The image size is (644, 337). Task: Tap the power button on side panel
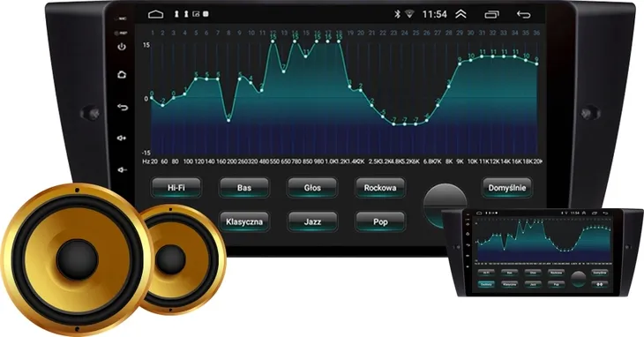122,47
